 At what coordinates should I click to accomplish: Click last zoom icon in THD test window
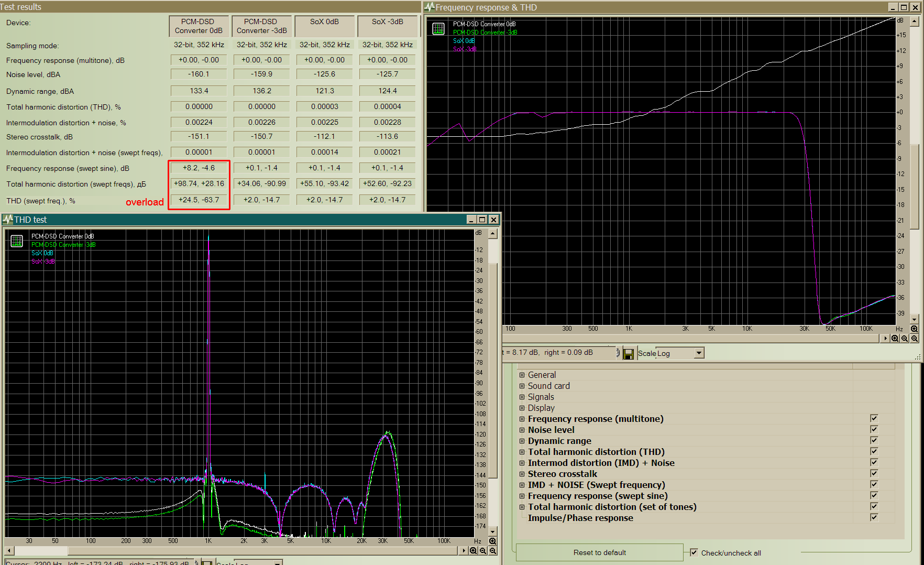[493, 551]
